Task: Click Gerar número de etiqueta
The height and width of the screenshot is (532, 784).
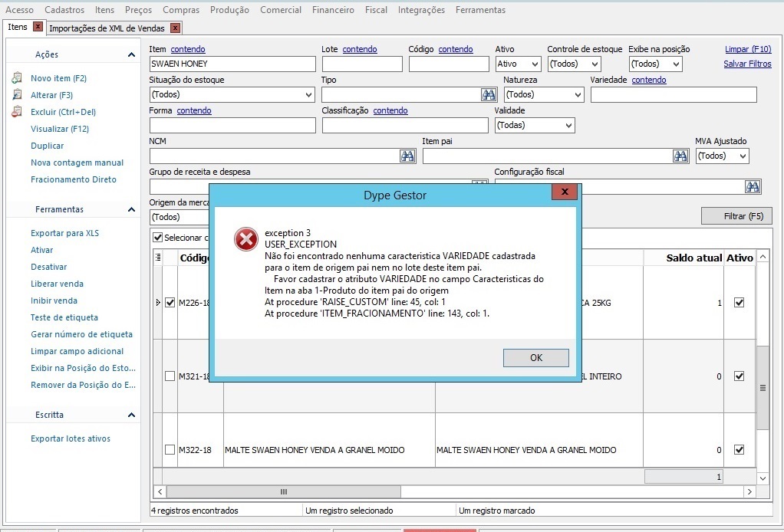Action: click(81, 334)
